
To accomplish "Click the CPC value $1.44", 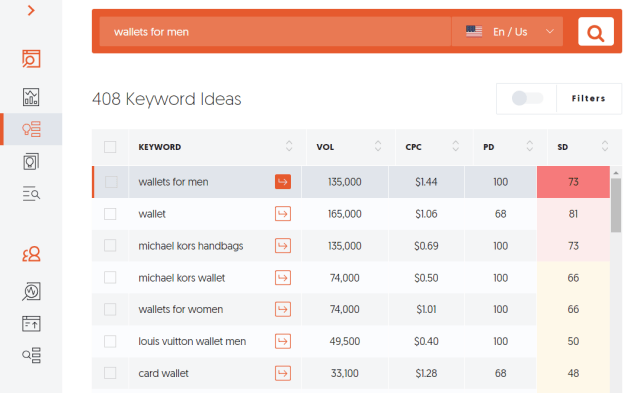I will [x=426, y=182].
